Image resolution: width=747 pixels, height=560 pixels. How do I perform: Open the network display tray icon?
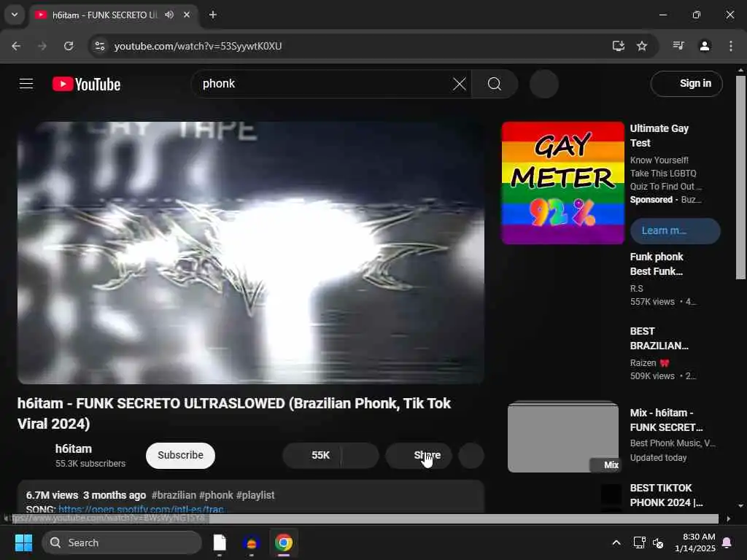[639, 542]
